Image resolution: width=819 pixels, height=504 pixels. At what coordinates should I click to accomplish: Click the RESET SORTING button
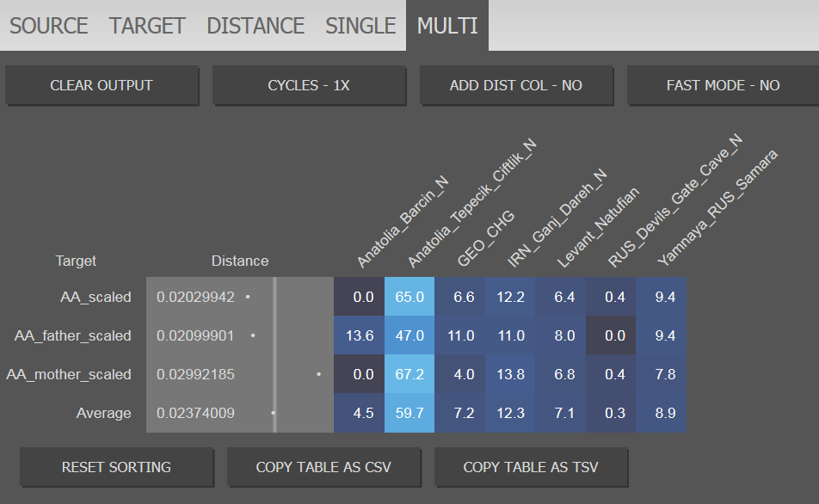116,467
